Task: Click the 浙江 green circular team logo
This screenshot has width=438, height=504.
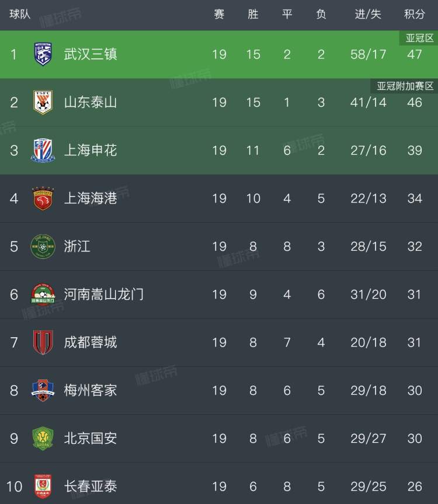Action: (43, 246)
